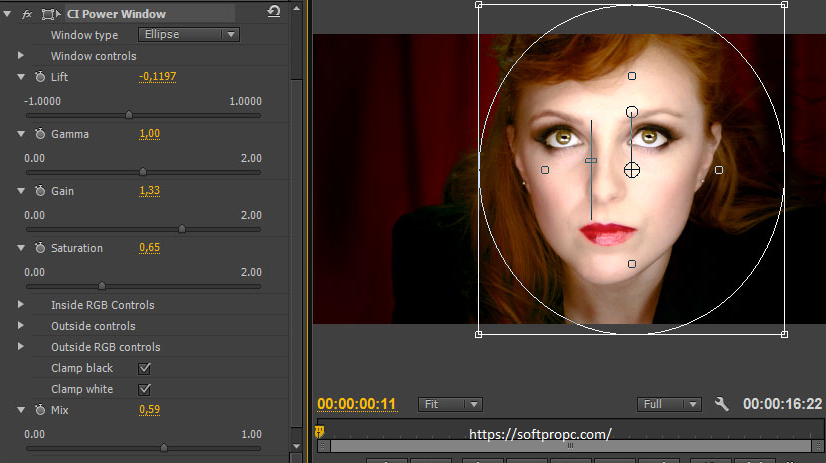Collapse the Saturation parameter

point(21,248)
